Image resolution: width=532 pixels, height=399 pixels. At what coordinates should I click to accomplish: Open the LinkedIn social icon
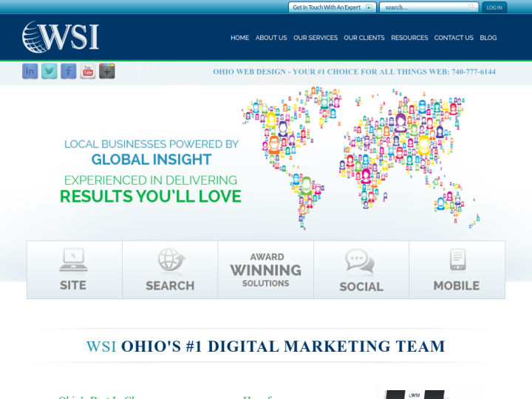tap(30, 72)
